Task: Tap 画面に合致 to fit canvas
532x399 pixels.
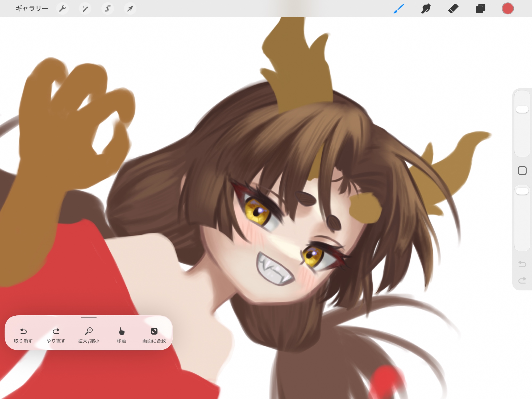Action: (x=154, y=335)
